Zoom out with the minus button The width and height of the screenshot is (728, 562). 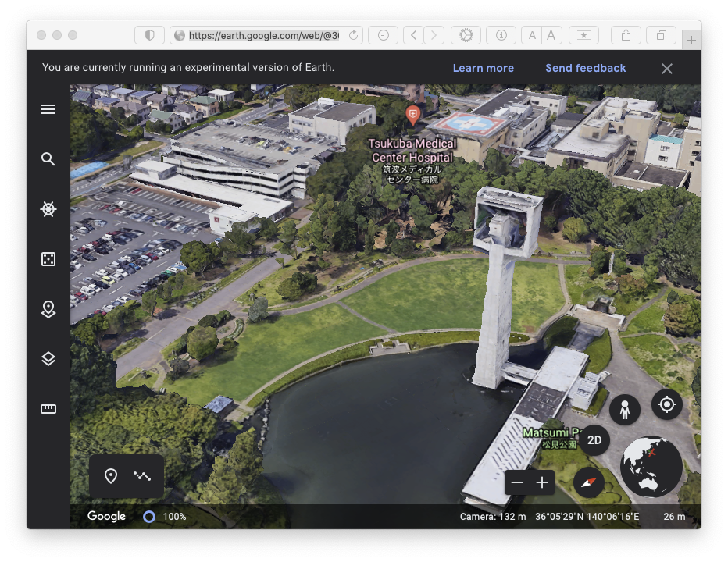coord(517,482)
